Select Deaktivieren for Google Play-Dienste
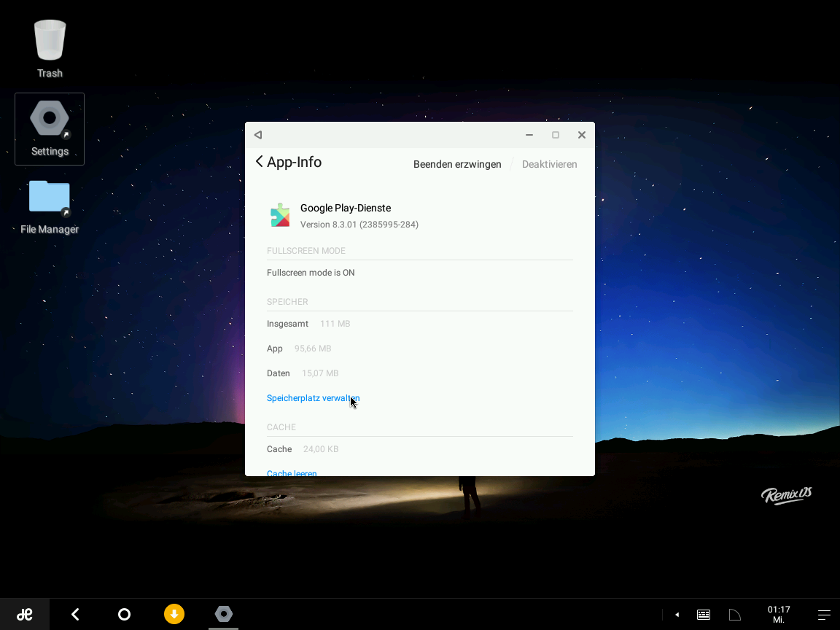The height and width of the screenshot is (630, 840). click(x=550, y=164)
